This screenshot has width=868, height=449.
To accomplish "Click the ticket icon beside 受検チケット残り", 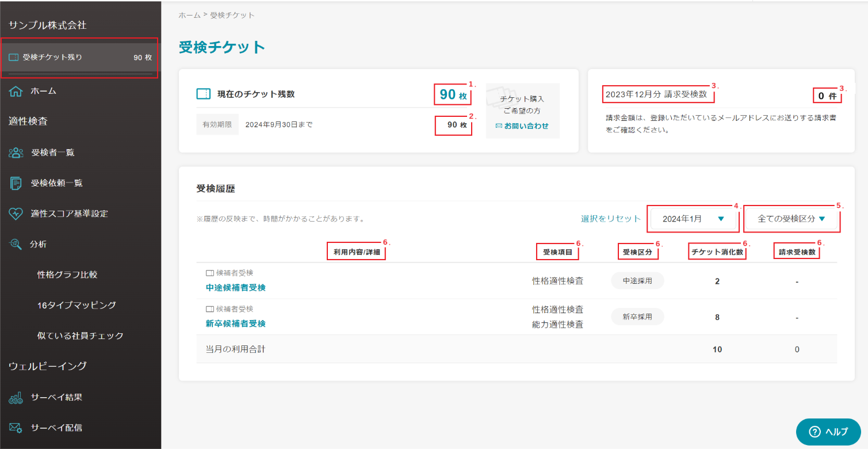I will 14,58.
